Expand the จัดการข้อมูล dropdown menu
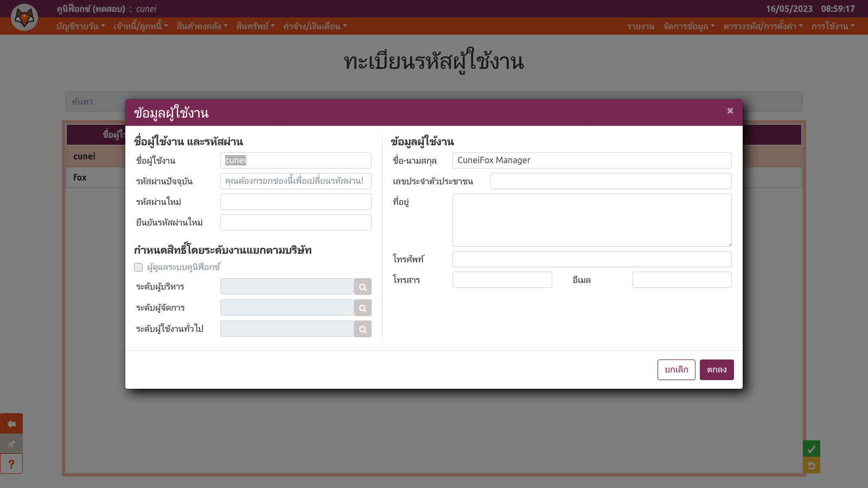 [x=688, y=26]
